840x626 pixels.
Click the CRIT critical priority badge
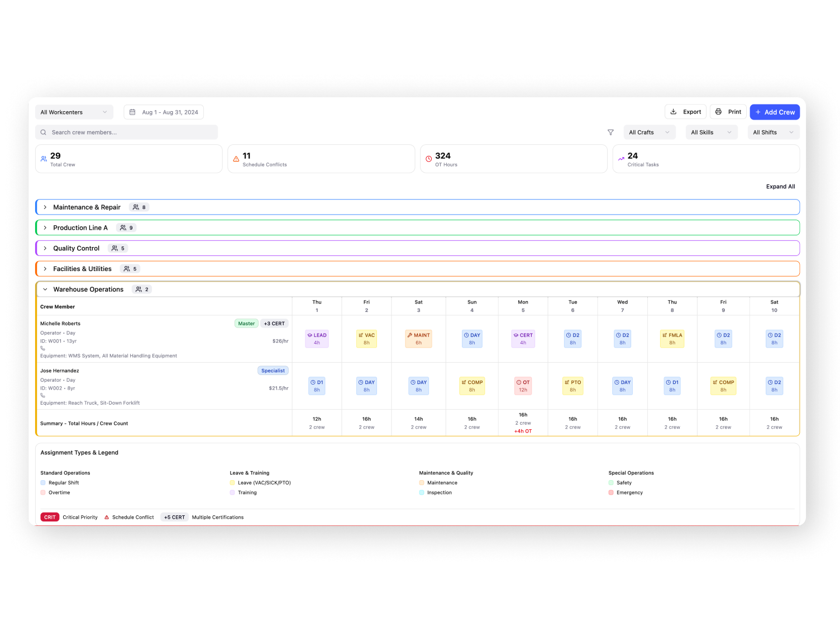(x=50, y=518)
